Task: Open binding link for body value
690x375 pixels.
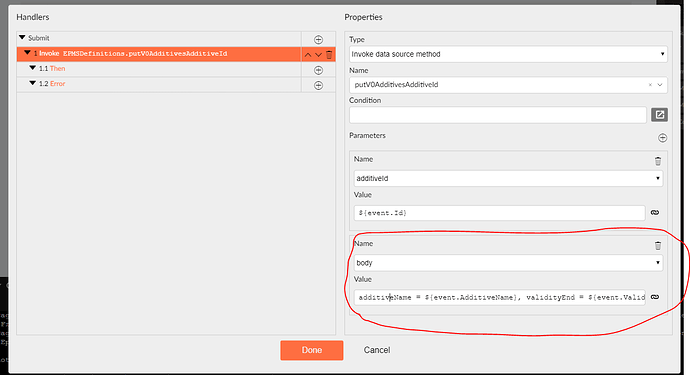Action: [655, 297]
